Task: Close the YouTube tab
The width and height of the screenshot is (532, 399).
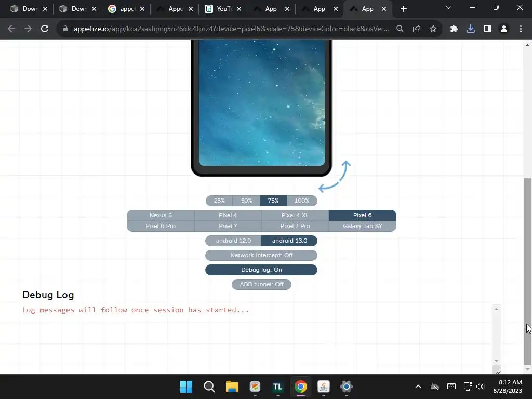Action: coord(239,9)
